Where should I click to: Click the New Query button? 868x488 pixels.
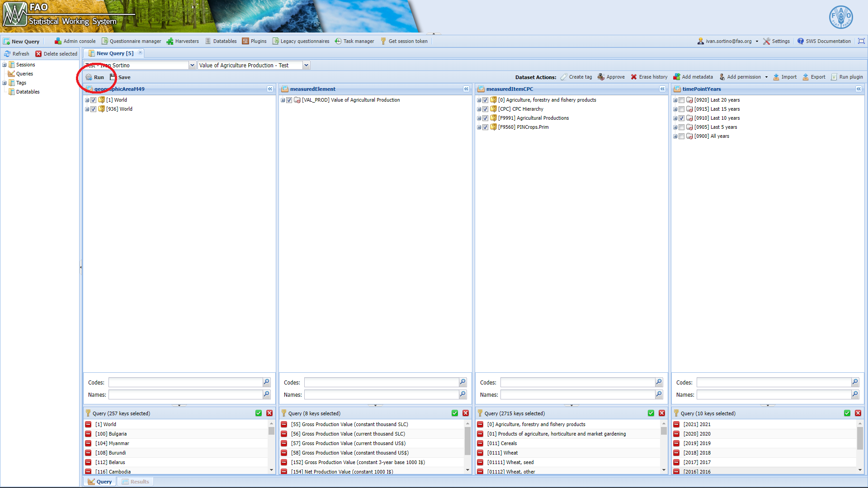click(x=21, y=41)
